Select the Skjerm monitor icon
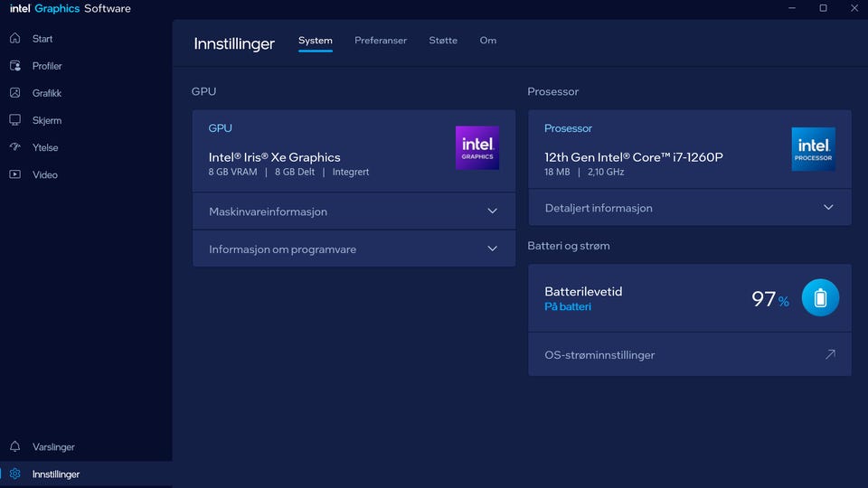 (x=15, y=120)
